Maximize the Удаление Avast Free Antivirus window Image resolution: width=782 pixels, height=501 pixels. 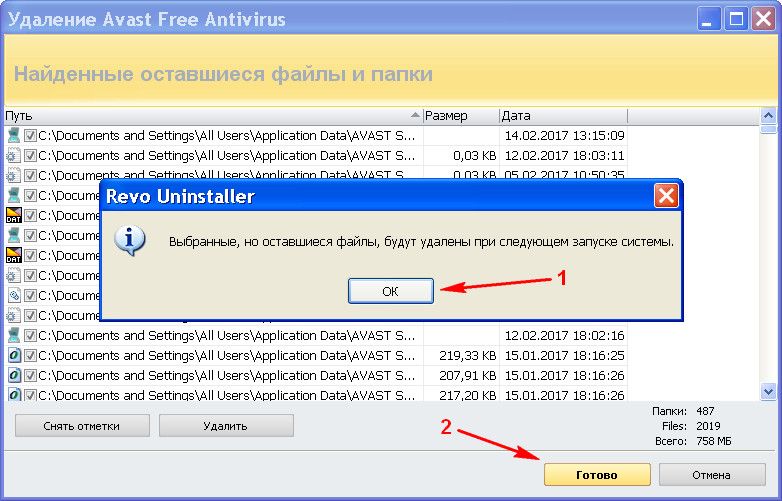736,19
